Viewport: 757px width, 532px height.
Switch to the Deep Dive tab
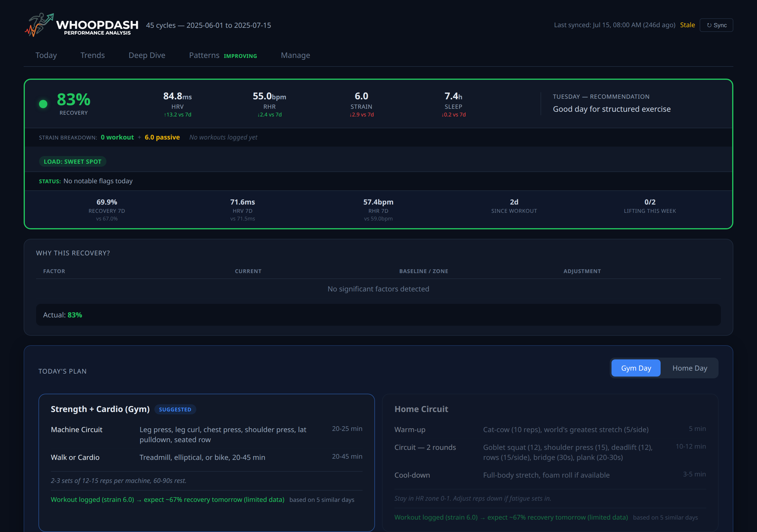pos(147,55)
